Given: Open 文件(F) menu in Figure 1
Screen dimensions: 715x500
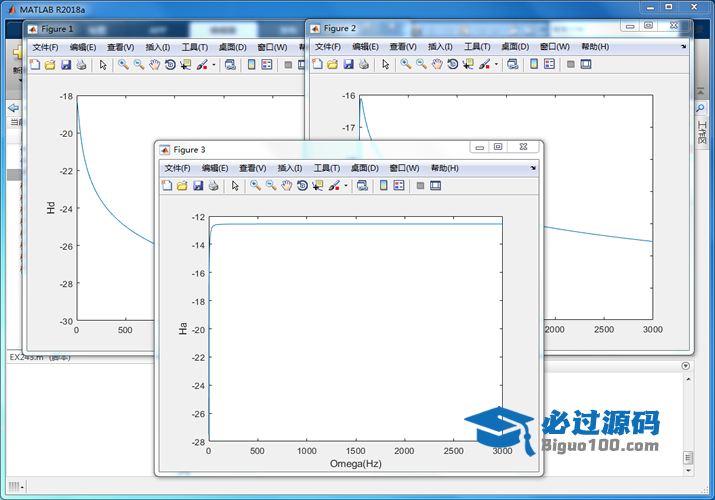Looking at the screenshot, I should (x=45, y=47).
